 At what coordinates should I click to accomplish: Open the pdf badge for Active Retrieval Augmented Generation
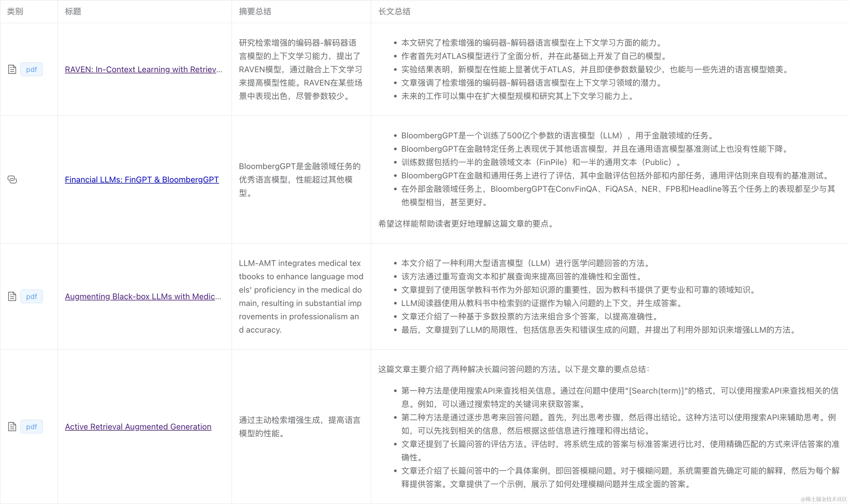tap(32, 427)
